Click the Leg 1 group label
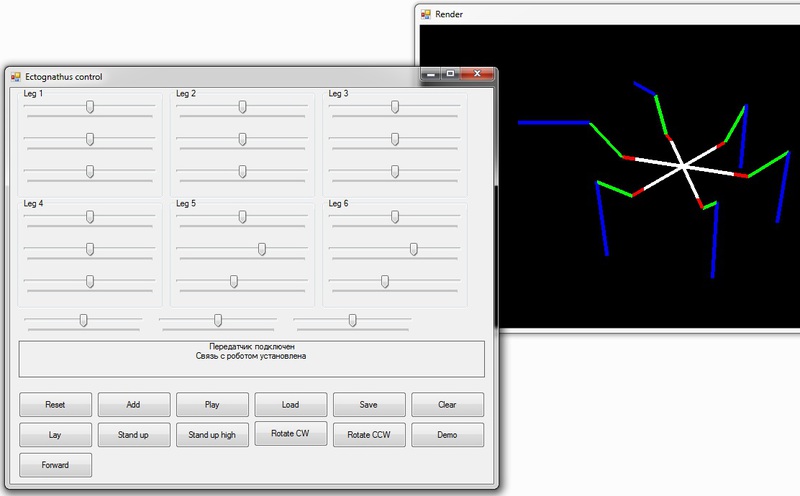The width and height of the screenshot is (800, 496). click(33, 93)
